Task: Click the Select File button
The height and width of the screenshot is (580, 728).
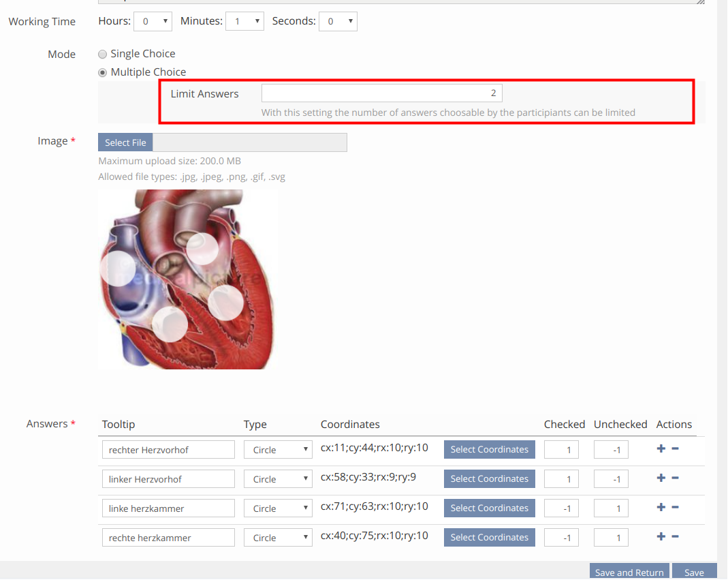Action: 126,142
